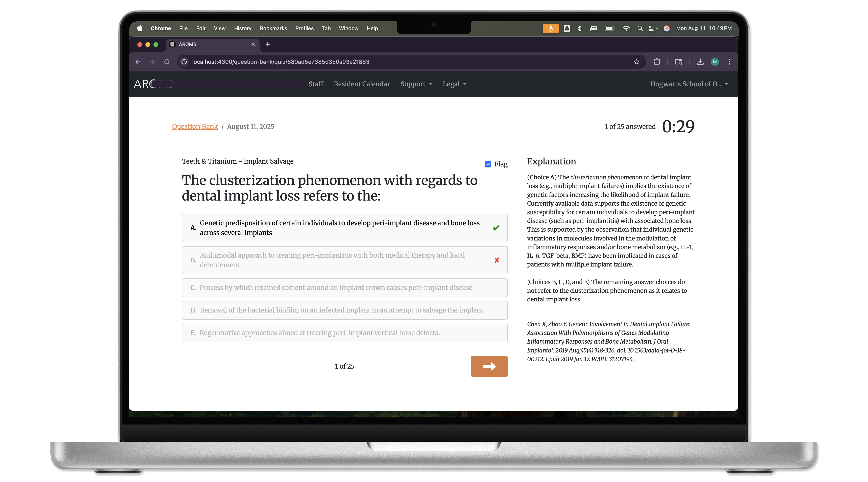Open the Chrome profile avatar M
This screenshot has width=868, height=482.
715,62
